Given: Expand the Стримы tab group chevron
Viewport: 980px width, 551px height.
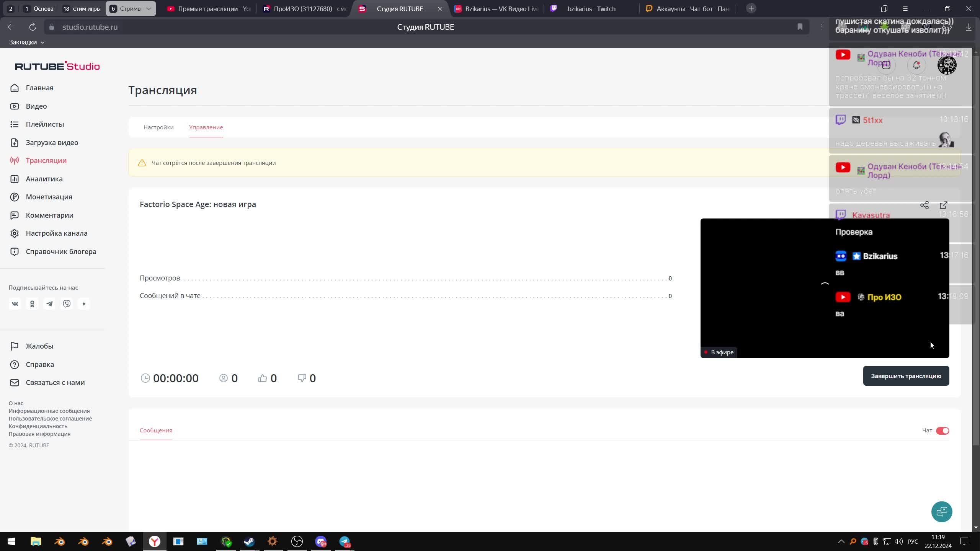Looking at the screenshot, I should (x=149, y=8).
